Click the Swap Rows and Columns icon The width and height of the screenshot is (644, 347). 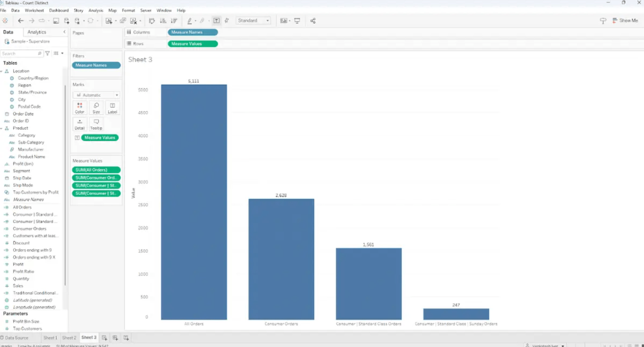[151, 21]
